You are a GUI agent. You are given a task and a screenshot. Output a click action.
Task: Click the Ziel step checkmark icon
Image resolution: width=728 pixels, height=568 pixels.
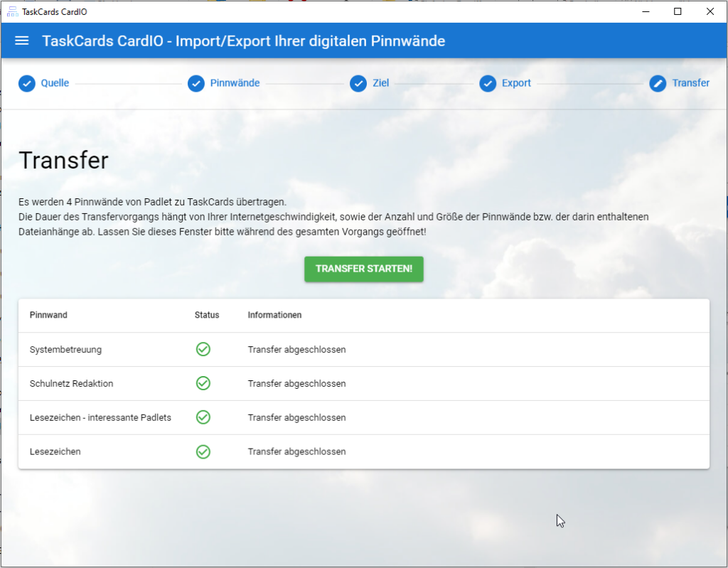click(358, 84)
